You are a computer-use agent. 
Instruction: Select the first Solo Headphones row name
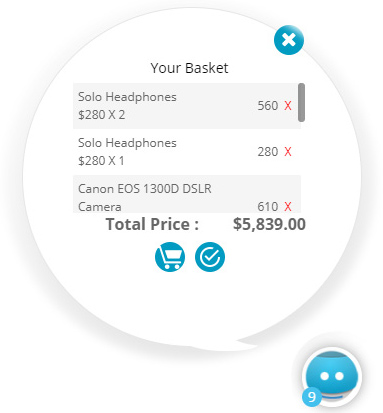tap(127, 97)
